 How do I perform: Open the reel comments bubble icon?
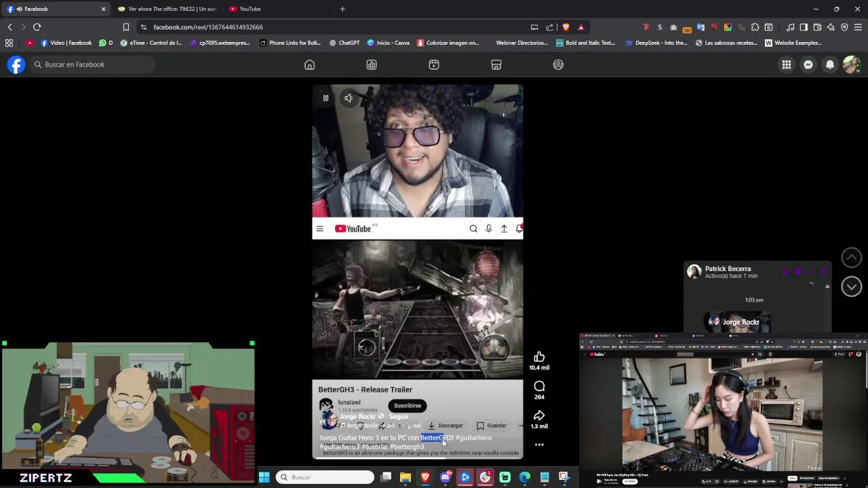coord(539,386)
